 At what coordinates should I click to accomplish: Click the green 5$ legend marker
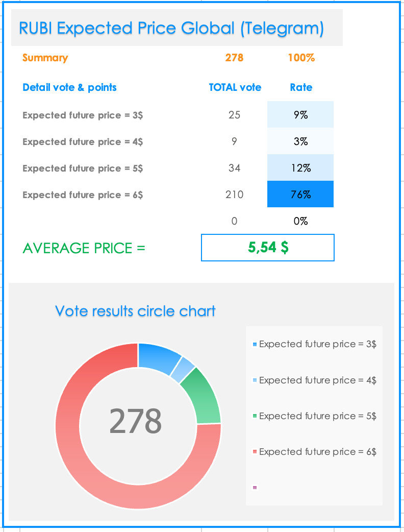(255, 416)
